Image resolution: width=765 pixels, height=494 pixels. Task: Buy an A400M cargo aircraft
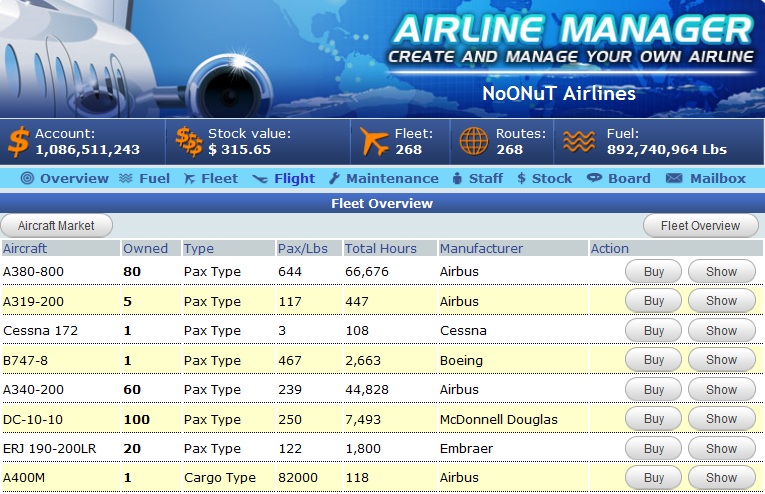(653, 477)
